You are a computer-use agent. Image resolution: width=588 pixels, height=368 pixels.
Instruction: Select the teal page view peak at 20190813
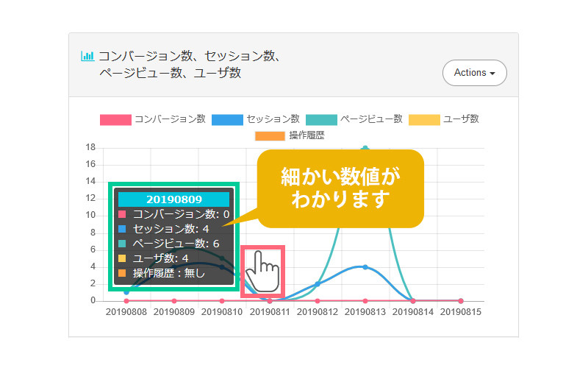pos(365,149)
